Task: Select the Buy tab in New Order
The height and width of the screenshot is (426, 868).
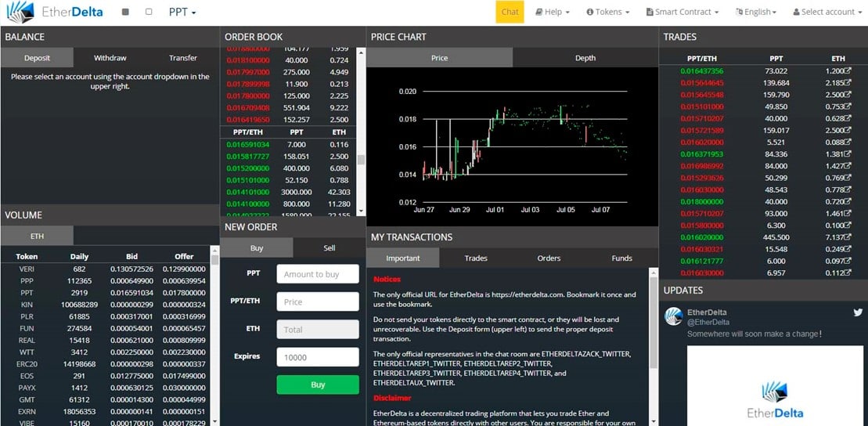Action: point(257,247)
